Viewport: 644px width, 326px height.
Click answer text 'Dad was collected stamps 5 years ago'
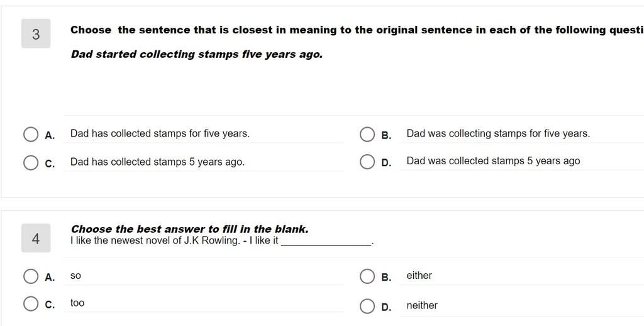[493, 160]
